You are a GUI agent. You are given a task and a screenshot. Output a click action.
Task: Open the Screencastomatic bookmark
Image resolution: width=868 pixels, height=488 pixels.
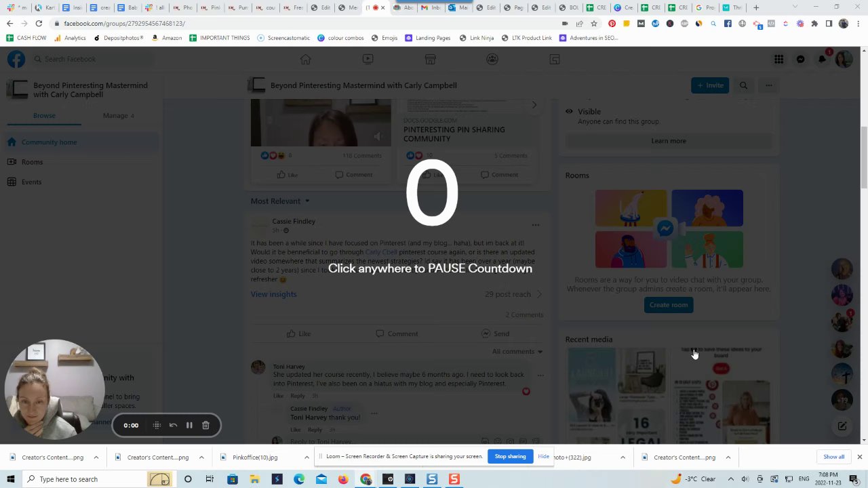283,38
